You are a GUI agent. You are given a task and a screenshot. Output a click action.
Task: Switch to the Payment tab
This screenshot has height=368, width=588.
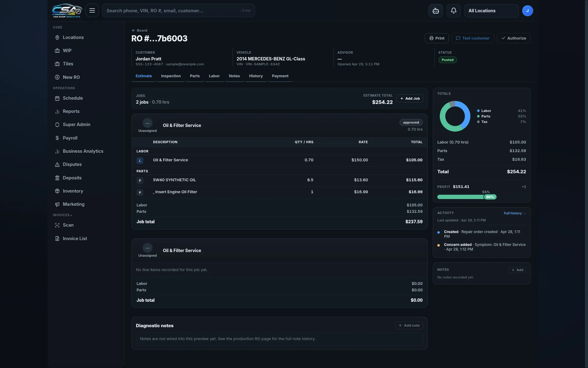click(280, 76)
